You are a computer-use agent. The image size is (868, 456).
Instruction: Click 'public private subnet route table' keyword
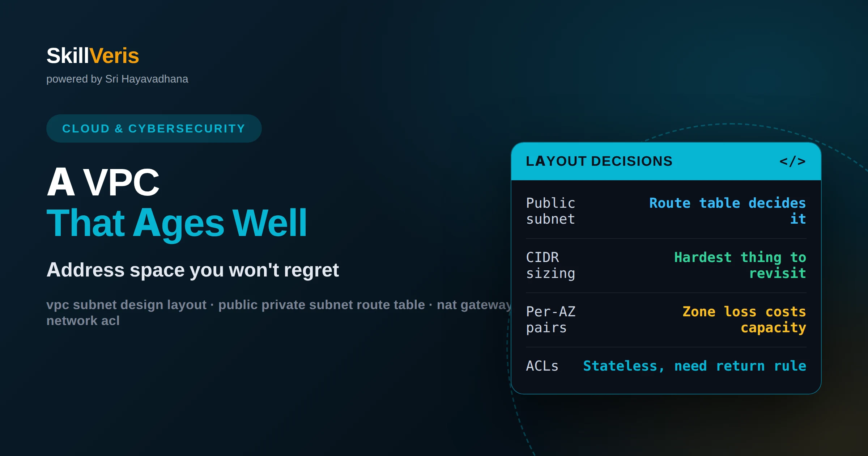click(x=322, y=305)
